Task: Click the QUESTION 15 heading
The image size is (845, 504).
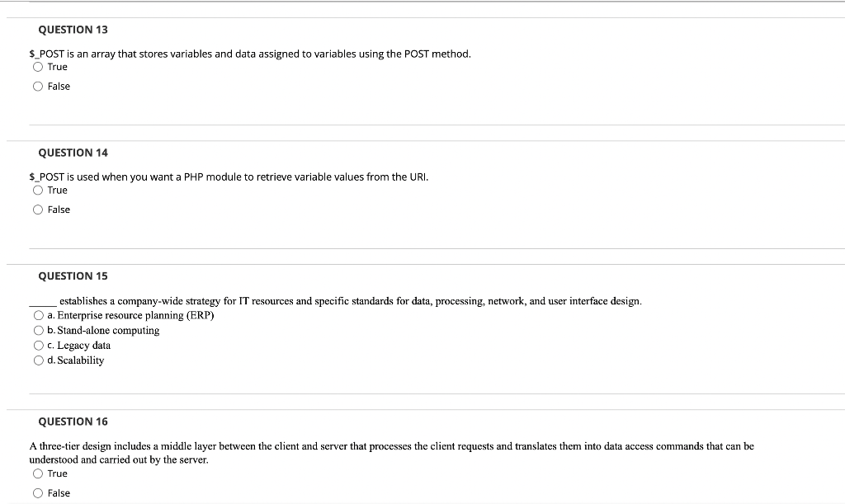Action: point(73,276)
